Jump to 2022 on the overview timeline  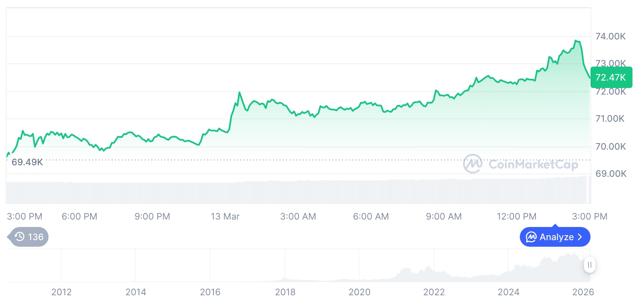click(434, 292)
